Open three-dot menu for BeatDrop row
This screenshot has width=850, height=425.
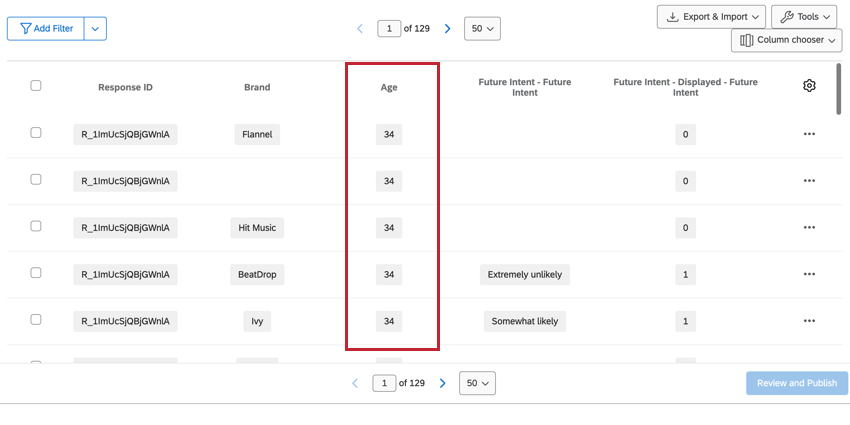[809, 274]
